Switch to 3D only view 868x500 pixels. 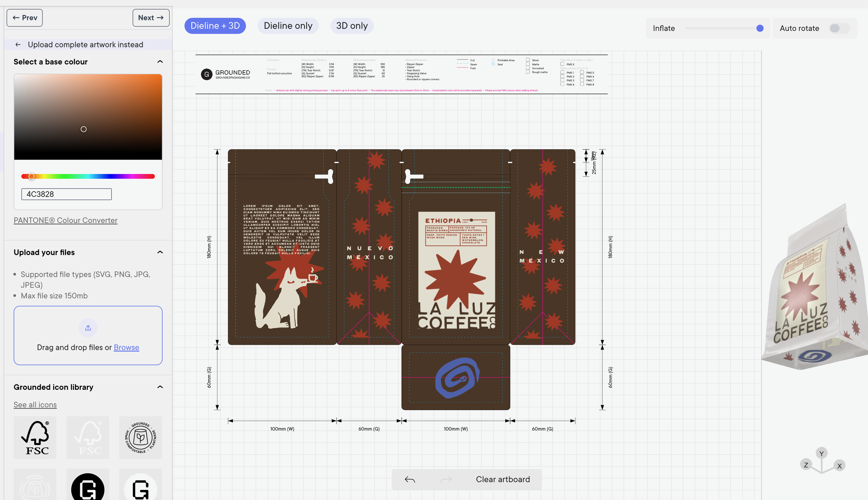point(352,26)
